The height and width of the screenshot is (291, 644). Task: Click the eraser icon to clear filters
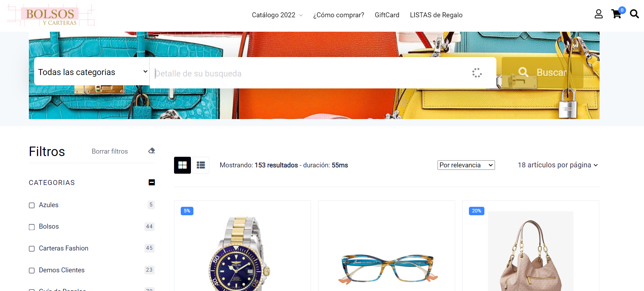[151, 151]
